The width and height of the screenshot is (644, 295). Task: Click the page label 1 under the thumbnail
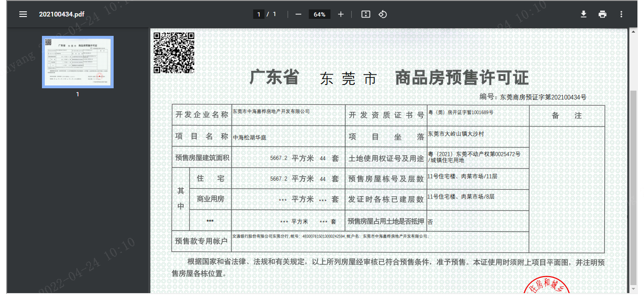coord(78,94)
